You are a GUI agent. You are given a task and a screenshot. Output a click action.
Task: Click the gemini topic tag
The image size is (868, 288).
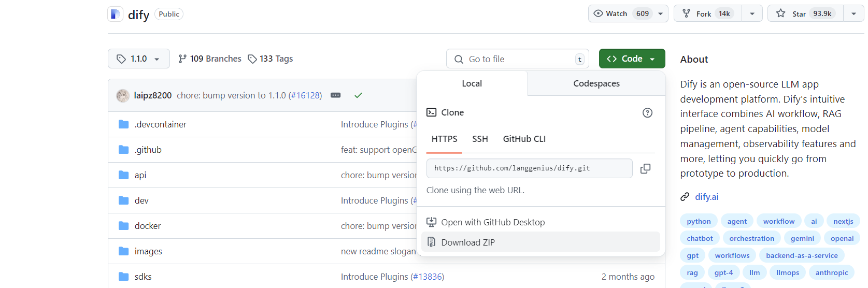[802, 238]
